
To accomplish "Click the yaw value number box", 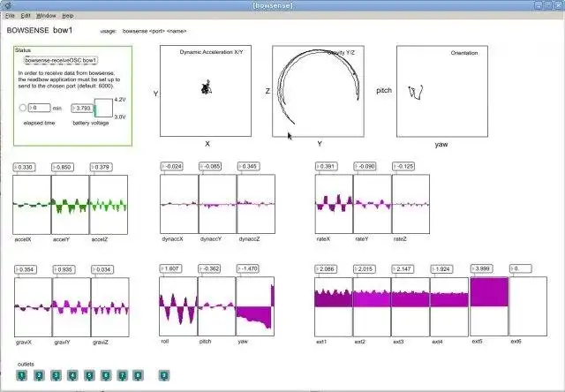I will click(x=248, y=268).
